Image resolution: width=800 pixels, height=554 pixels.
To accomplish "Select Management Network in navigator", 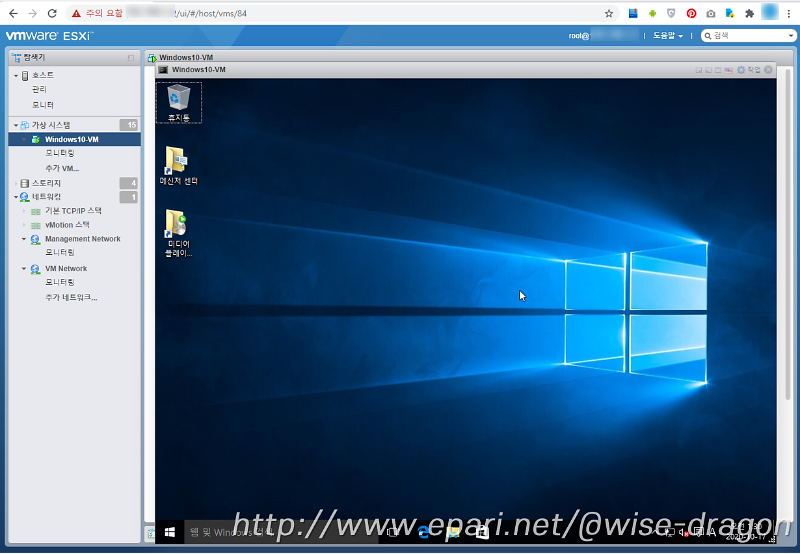I will pos(83,239).
